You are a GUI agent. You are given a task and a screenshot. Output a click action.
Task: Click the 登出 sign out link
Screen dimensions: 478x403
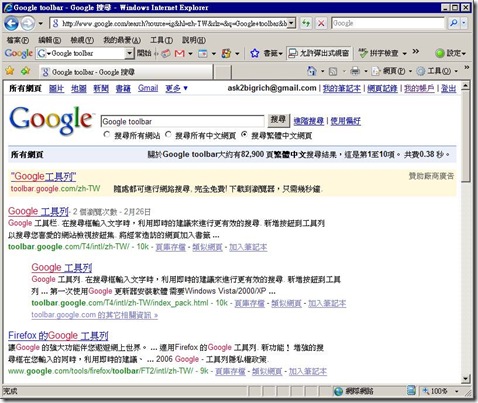click(x=448, y=88)
